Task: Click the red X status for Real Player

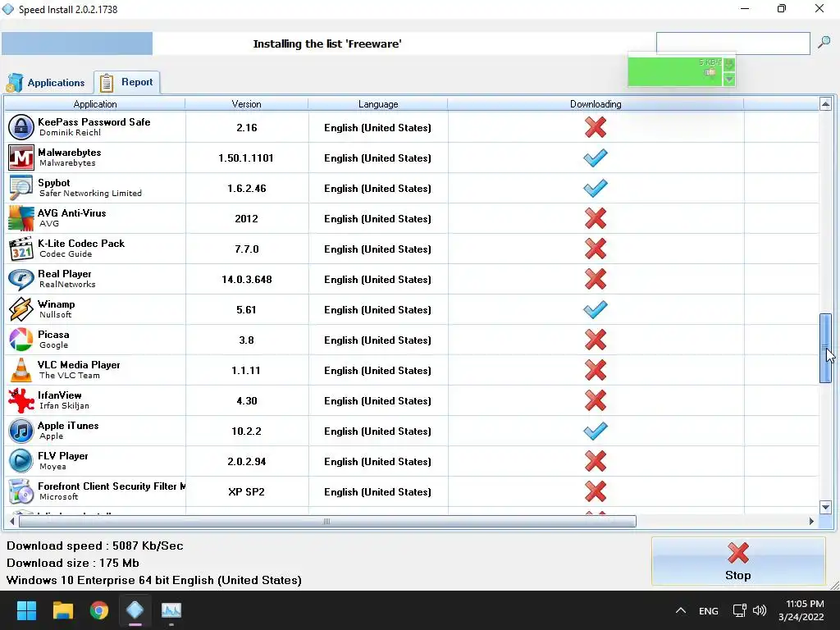Action: click(x=596, y=279)
